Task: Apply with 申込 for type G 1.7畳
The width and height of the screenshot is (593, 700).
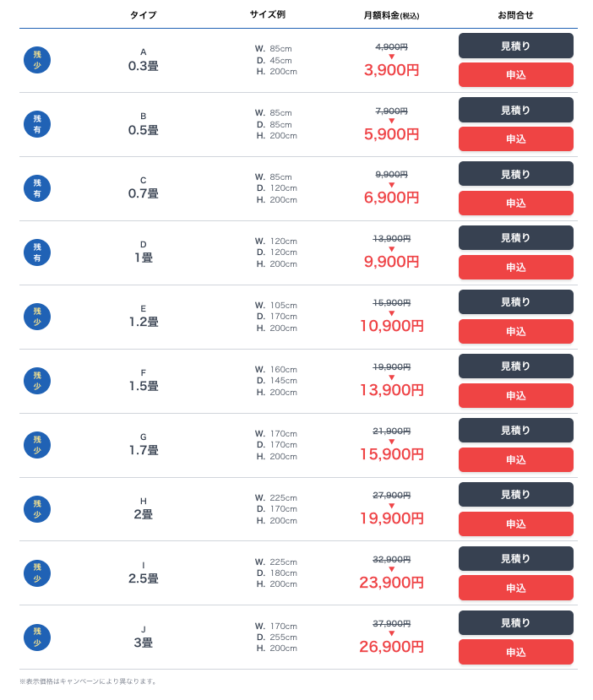Action: [x=515, y=460]
